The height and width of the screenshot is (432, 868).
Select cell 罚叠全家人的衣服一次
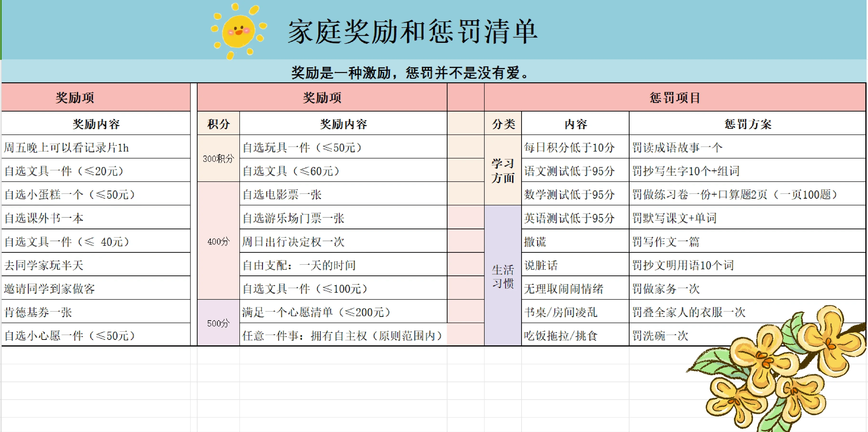coord(747,312)
